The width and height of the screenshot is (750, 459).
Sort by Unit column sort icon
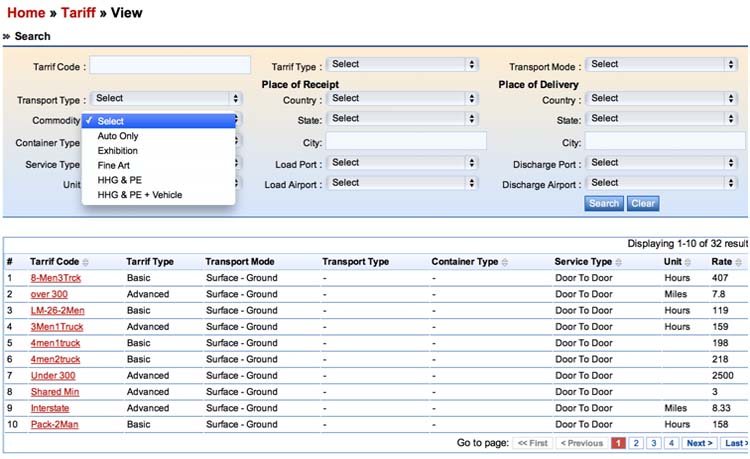[689, 262]
